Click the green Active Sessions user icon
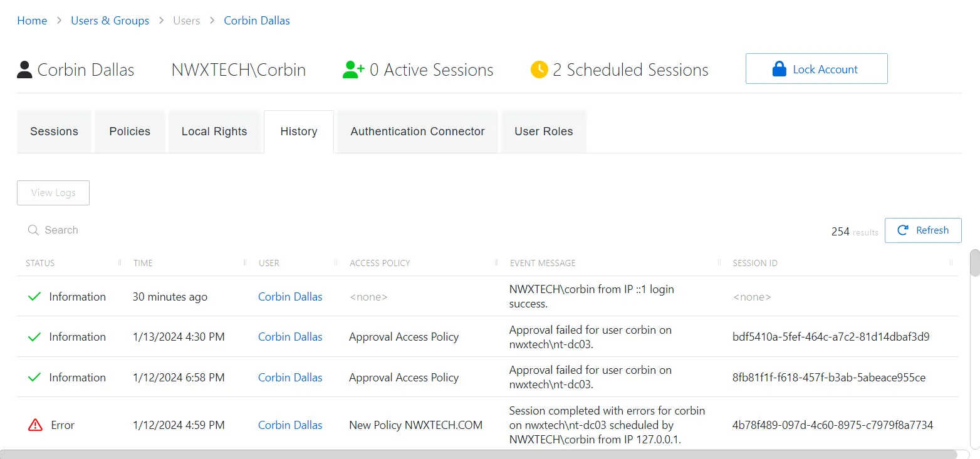The width and height of the screenshot is (980, 459). tap(353, 70)
